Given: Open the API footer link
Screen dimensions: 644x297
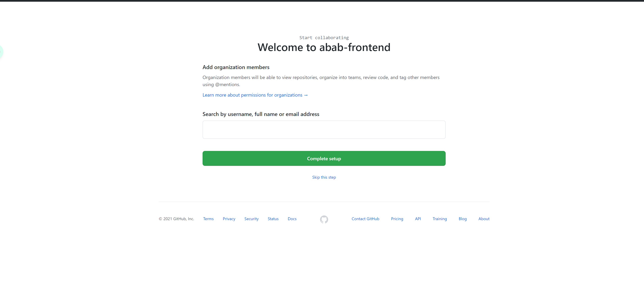Looking at the screenshot, I should (x=418, y=219).
